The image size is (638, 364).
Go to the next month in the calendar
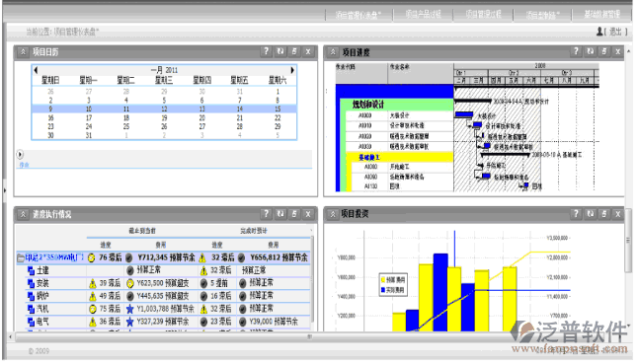(292, 70)
